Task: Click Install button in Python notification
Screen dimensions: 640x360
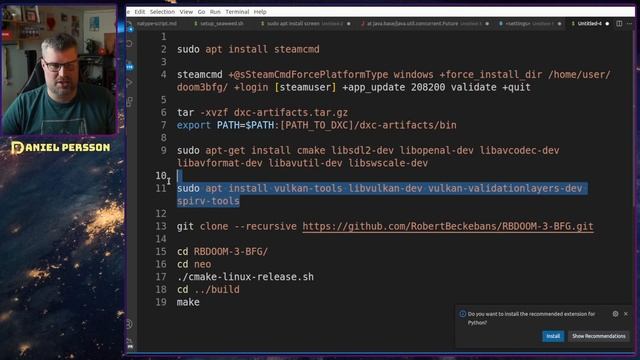Action: 553,336
